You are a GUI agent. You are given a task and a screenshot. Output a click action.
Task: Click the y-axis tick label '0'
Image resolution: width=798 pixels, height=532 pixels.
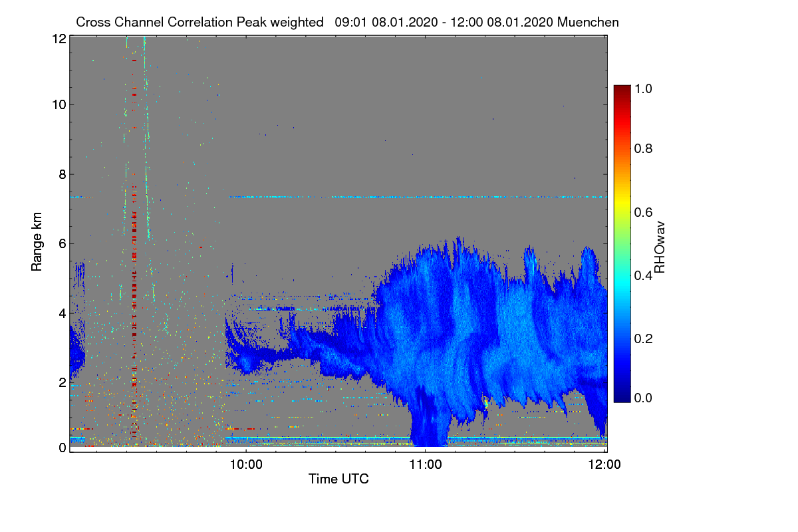pos(62,448)
